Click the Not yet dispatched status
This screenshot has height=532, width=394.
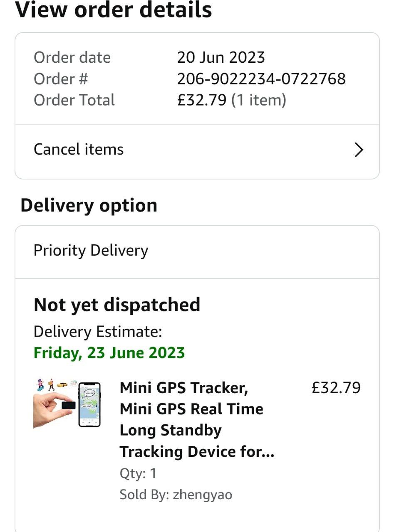point(117,305)
